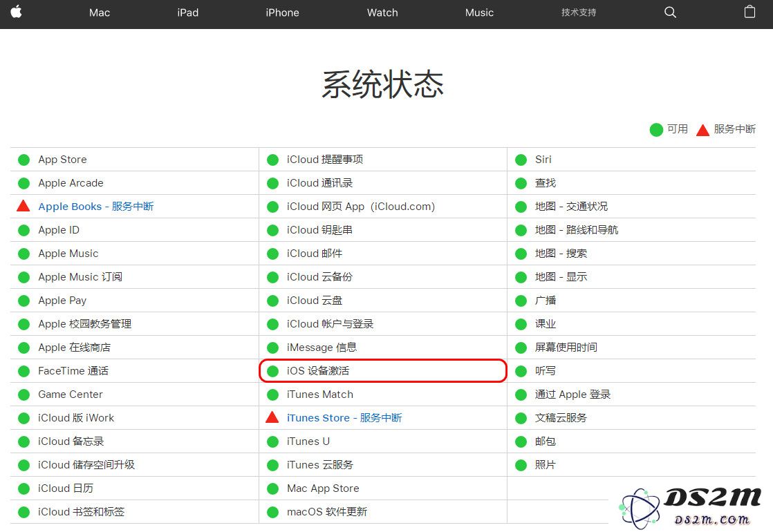
Task: Click the 地图 - 显示 row text
Action: coord(561,277)
